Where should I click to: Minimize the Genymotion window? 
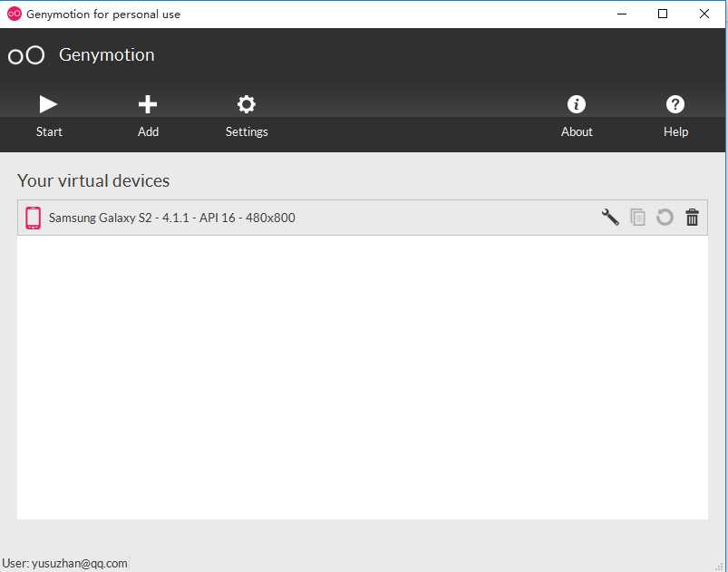(622, 14)
